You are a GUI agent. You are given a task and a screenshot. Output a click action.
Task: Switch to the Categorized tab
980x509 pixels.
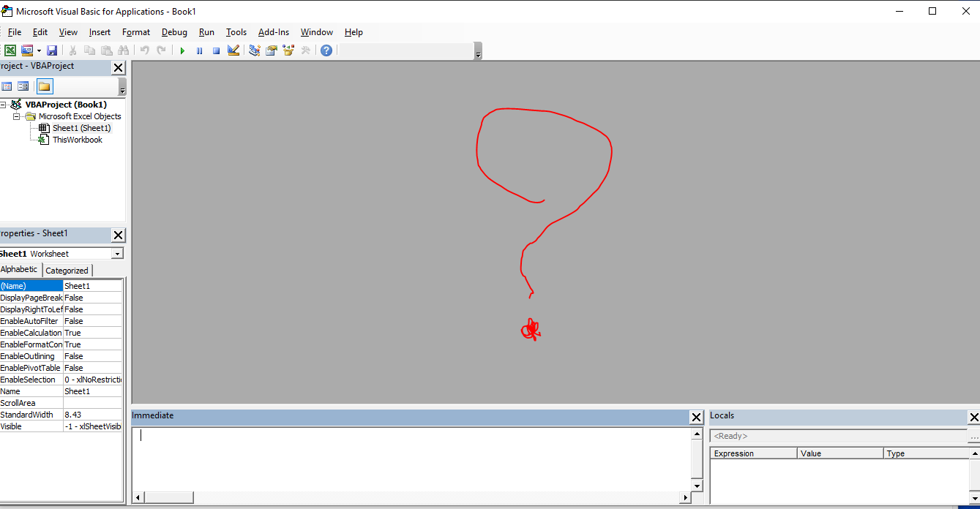coord(67,271)
